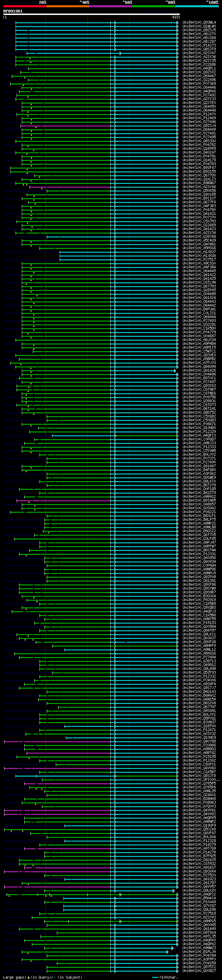Screen dimensions: 222x980
Task: Click label UniRef100_Q93XK4
Action: coord(199,871)
